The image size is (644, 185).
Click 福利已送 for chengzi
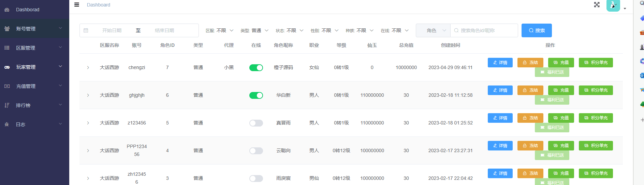coord(552,72)
